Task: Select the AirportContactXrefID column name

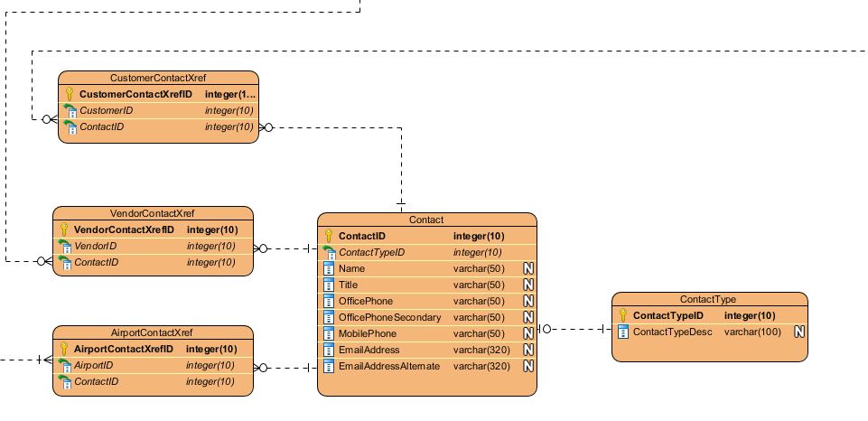Action: point(124,349)
